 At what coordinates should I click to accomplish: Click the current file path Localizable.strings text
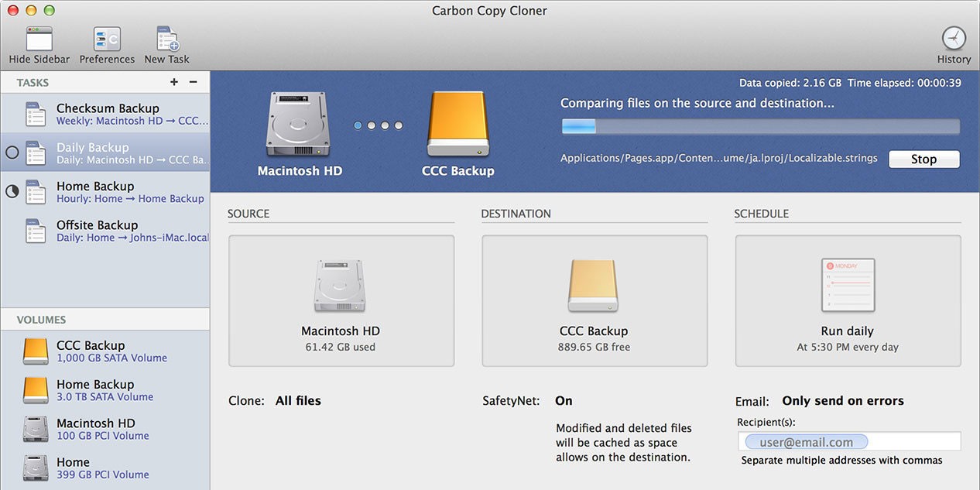coord(719,158)
